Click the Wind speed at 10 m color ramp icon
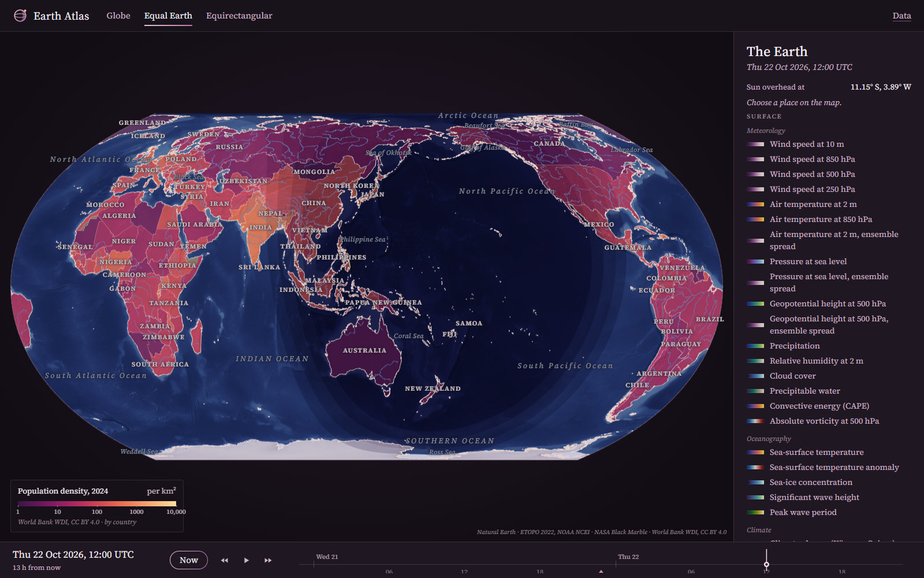Screen dimensions: 924x578 click(x=755, y=144)
